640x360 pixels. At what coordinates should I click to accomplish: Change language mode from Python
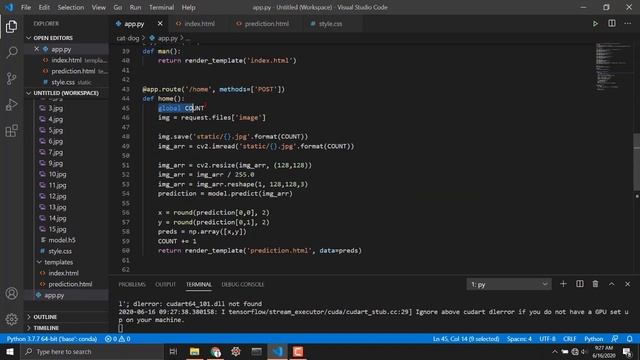pyautogui.click(x=593, y=339)
